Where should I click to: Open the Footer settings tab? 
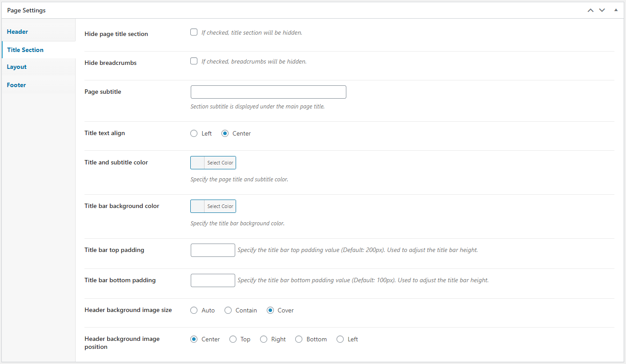point(39,85)
